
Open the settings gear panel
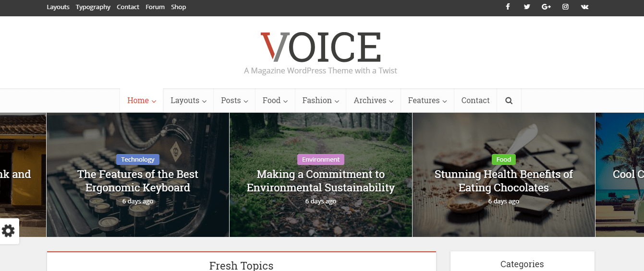(8, 231)
